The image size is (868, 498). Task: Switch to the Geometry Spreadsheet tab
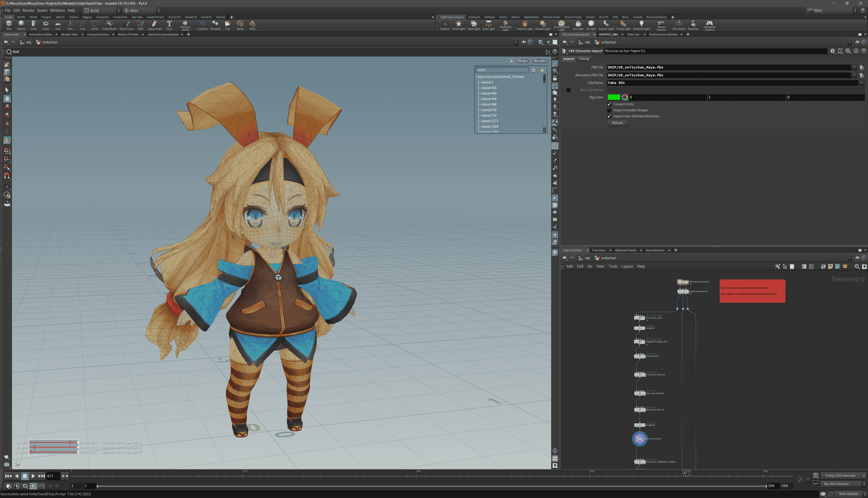(x=163, y=35)
